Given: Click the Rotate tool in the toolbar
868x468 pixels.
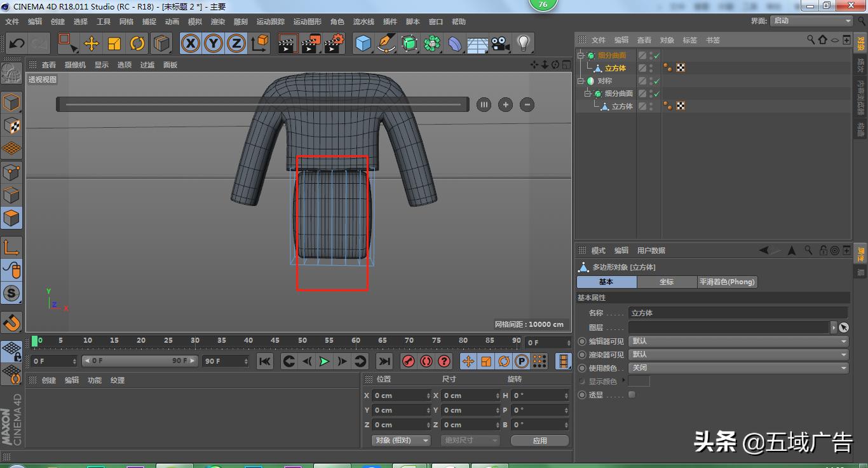Looking at the screenshot, I should (137, 43).
